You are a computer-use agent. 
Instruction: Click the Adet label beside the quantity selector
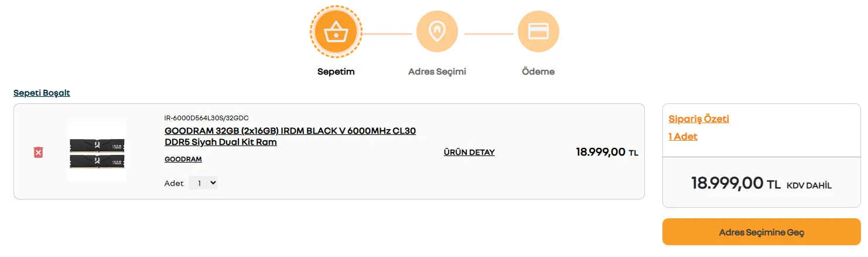click(174, 184)
